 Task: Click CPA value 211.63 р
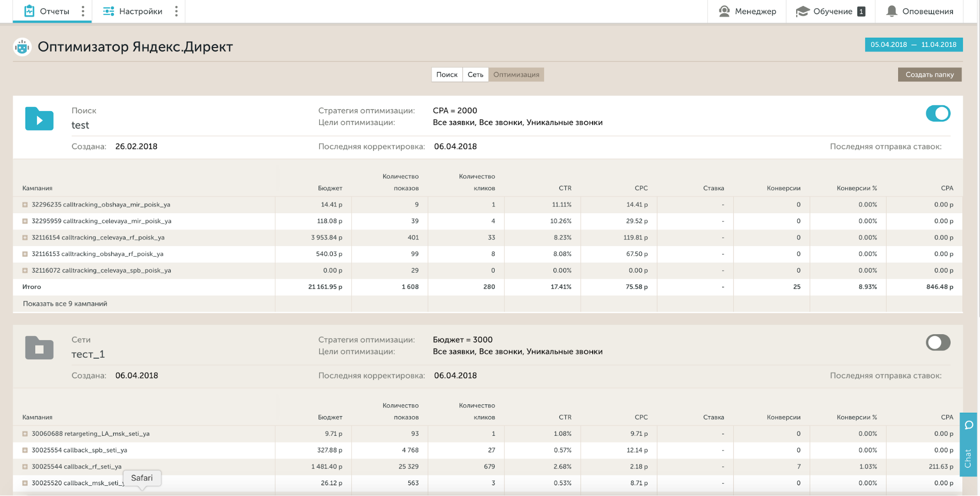[941, 467]
